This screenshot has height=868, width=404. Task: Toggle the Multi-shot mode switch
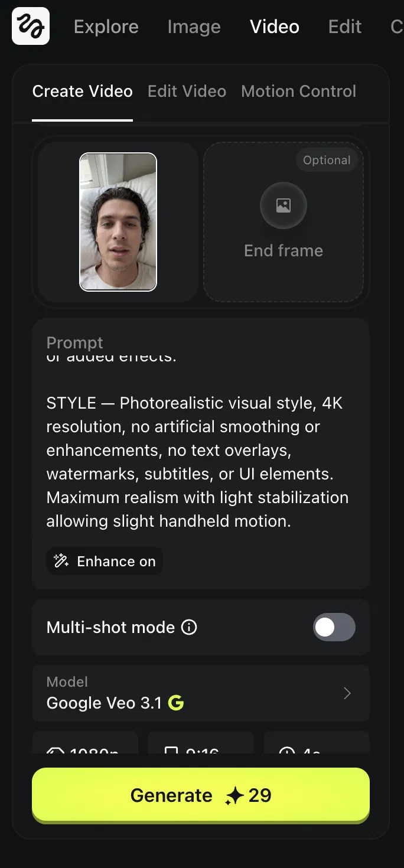click(334, 627)
